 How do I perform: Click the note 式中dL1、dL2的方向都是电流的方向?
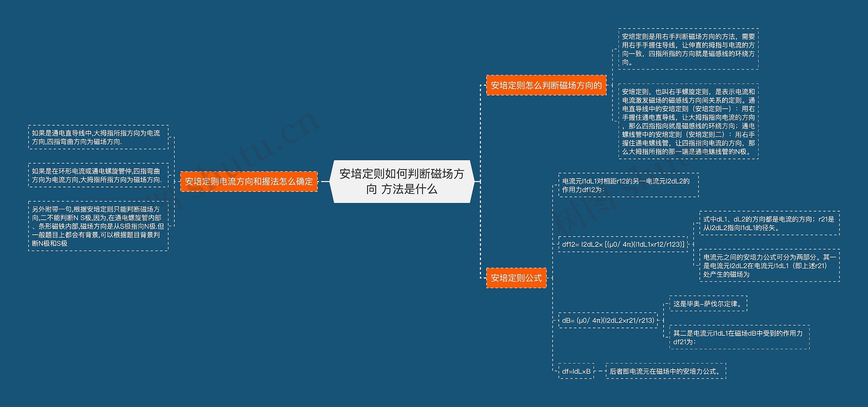[x=769, y=223]
